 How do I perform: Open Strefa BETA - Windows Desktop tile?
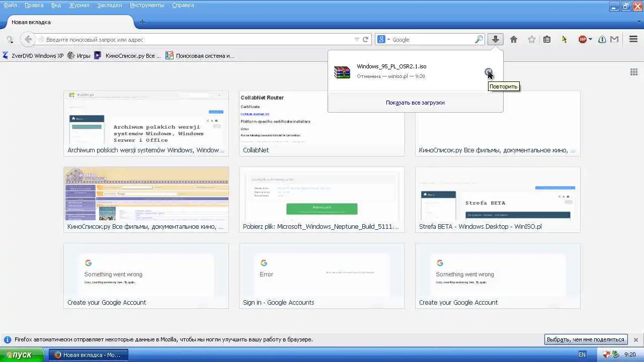(498, 200)
